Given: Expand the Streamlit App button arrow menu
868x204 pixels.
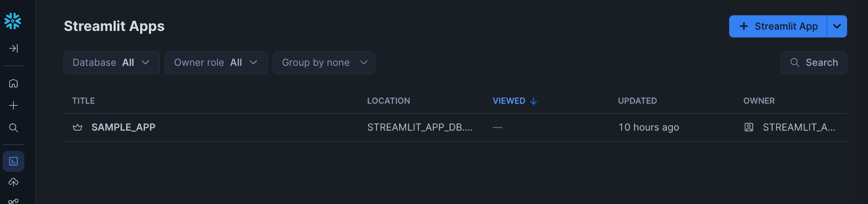Looking at the screenshot, I should point(837,27).
